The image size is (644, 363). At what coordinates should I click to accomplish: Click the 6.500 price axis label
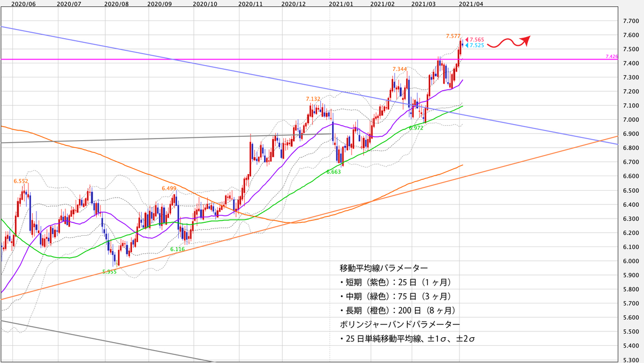click(x=630, y=191)
